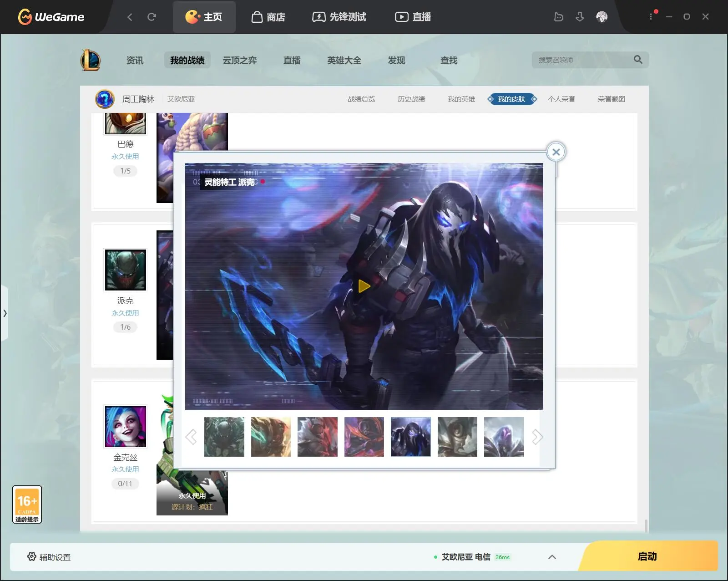Select the highlighted 灵能特工 skin thumbnail
Screen dimensions: 728x581
pos(411,437)
